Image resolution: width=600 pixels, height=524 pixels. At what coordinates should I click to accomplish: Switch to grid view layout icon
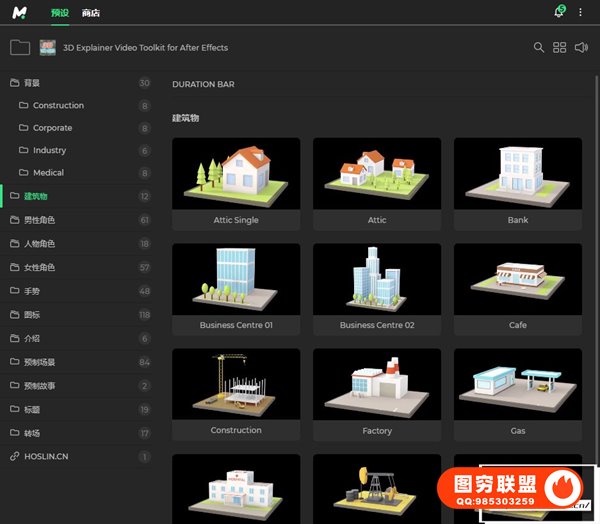tap(560, 47)
